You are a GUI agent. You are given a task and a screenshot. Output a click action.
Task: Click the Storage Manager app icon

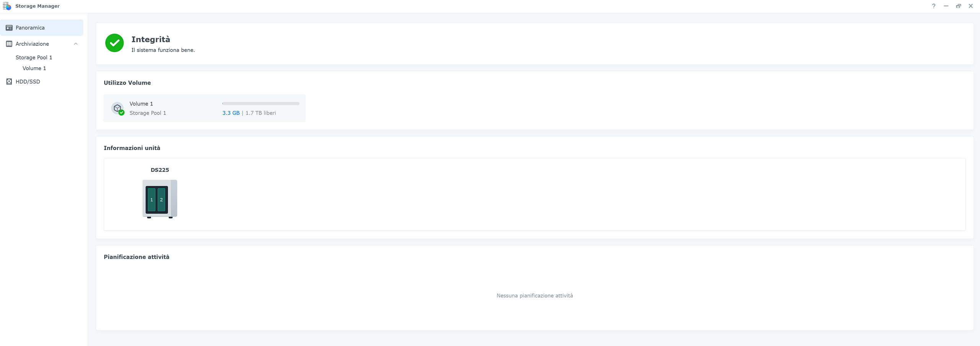click(7, 6)
